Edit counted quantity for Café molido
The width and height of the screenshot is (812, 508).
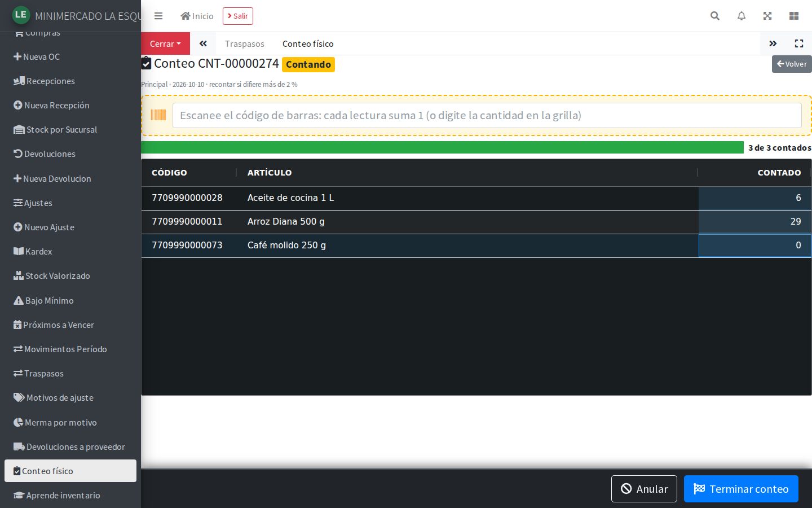754,246
